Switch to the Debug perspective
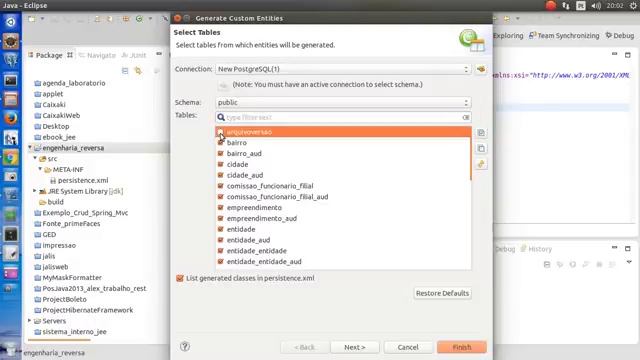The width and height of the screenshot is (640, 360). pos(620,36)
